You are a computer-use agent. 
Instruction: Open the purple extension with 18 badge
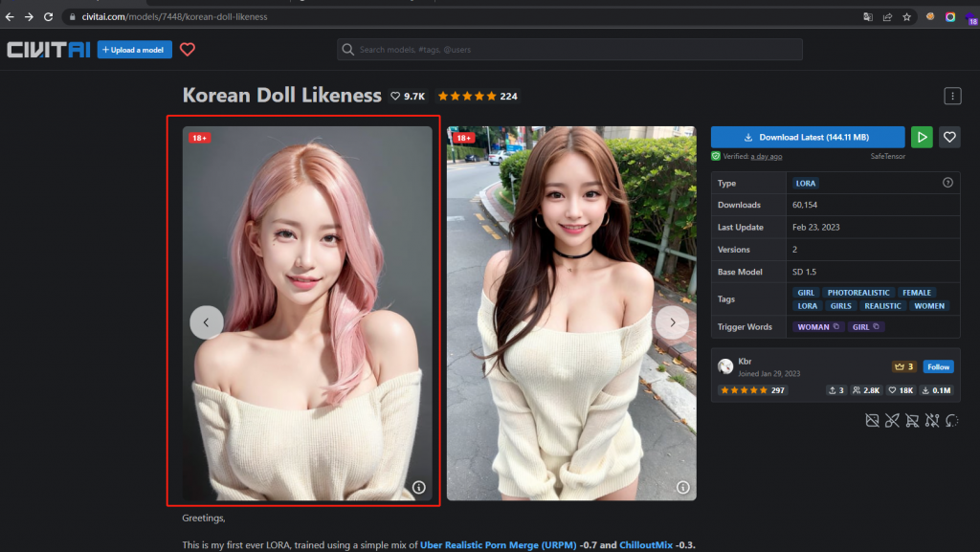(x=970, y=19)
